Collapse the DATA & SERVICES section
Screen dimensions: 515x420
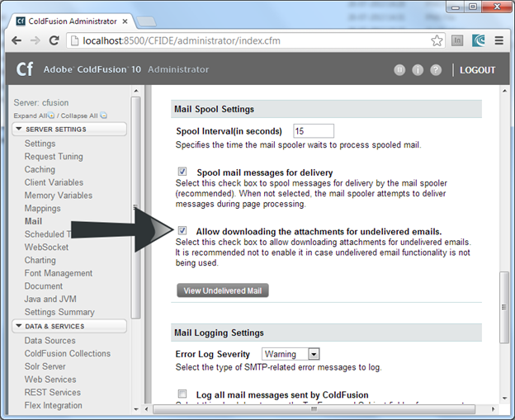(x=69, y=326)
